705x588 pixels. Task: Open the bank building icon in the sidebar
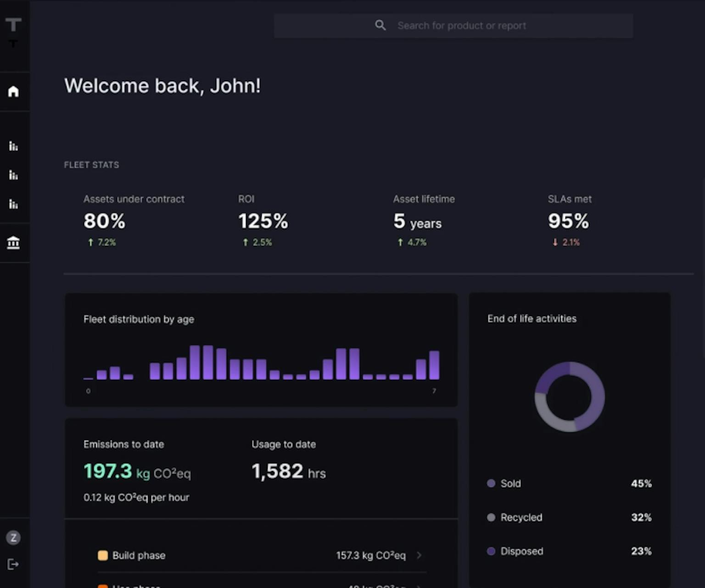13,242
